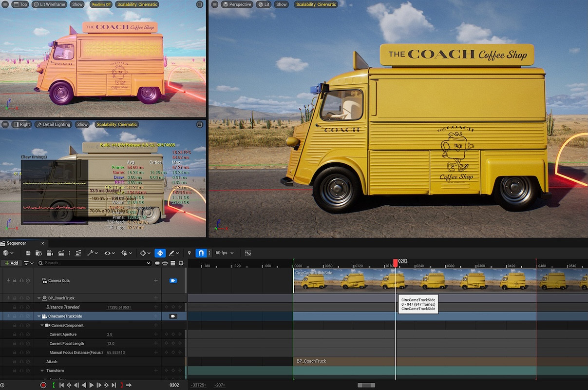588x390 pixels.
Task: Click the Create Camera icon in Sequencer
Action: [50, 253]
